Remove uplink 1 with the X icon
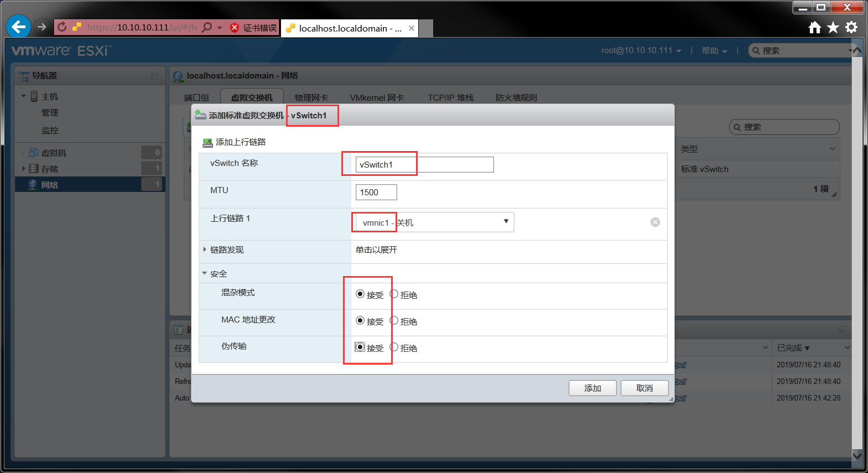 (655, 222)
